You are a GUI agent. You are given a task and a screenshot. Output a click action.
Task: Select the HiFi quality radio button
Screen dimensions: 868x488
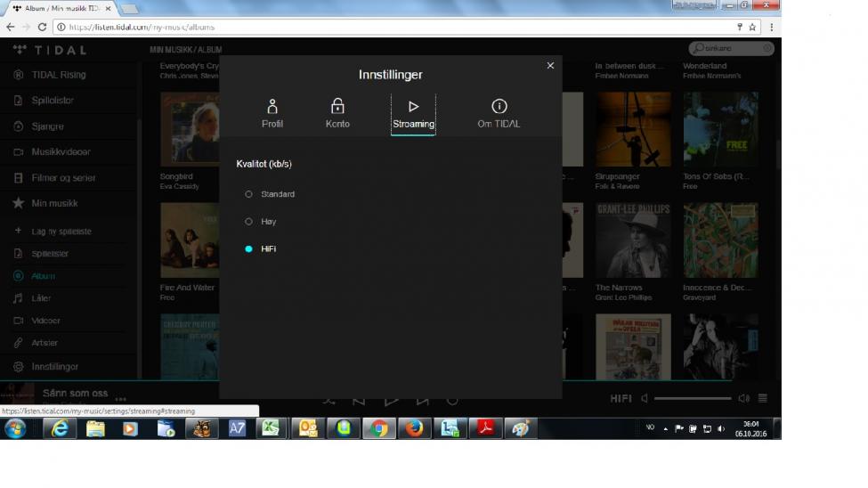[x=248, y=249]
